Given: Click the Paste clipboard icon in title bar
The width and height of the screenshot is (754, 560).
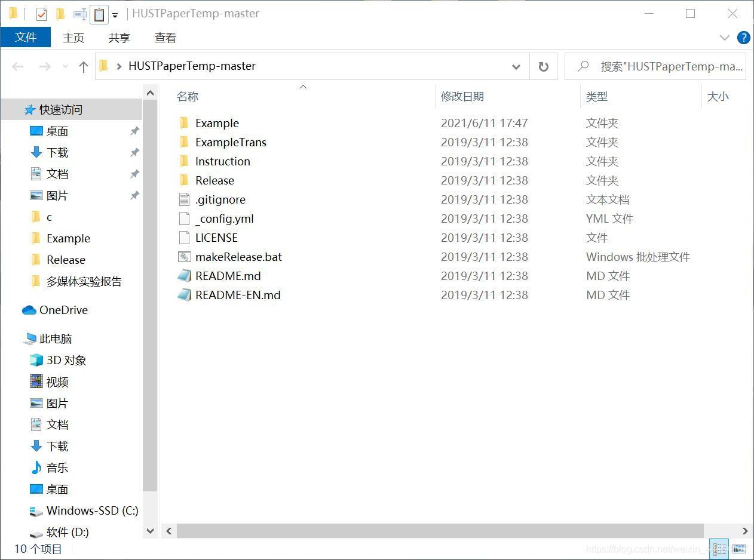Looking at the screenshot, I should [x=99, y=14].
